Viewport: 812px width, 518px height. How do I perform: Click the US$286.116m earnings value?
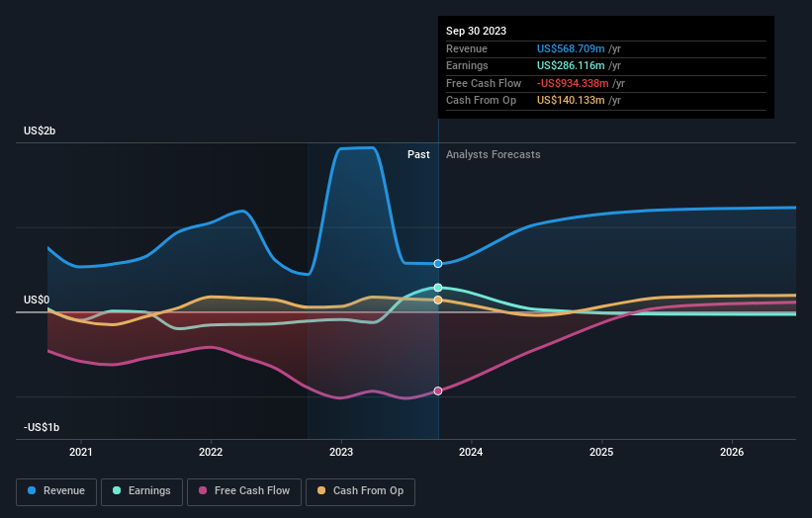click(571, 65)
